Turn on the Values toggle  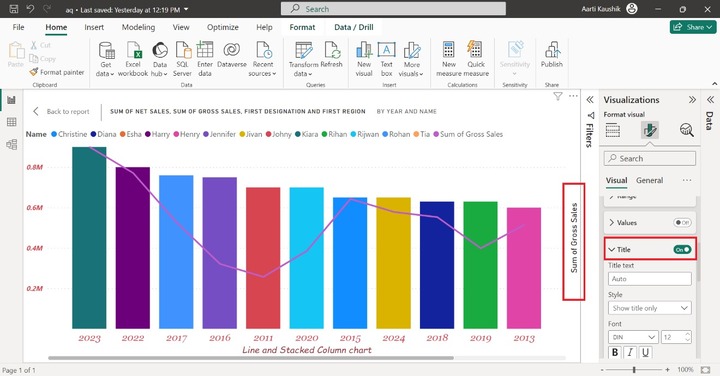(682, 223)
